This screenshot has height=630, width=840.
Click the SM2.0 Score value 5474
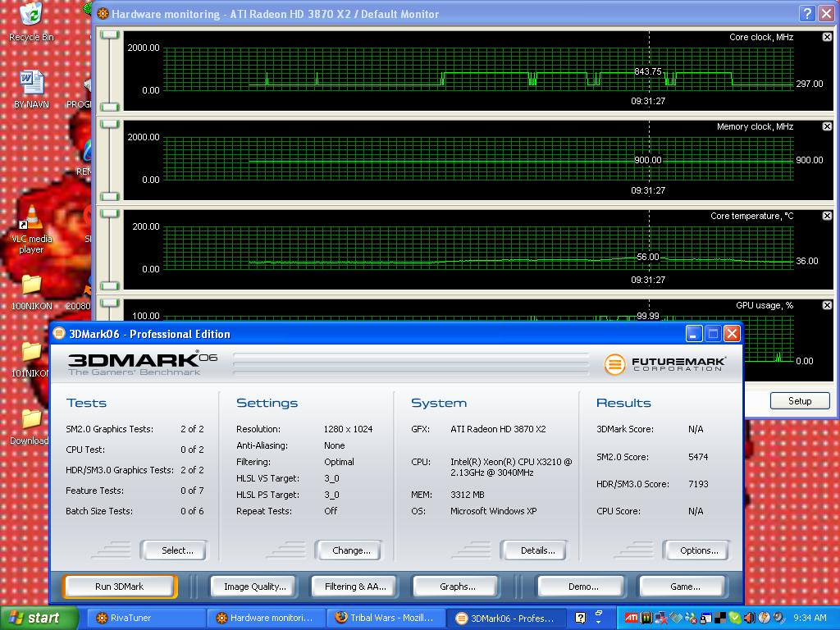[x=698, y=457]
